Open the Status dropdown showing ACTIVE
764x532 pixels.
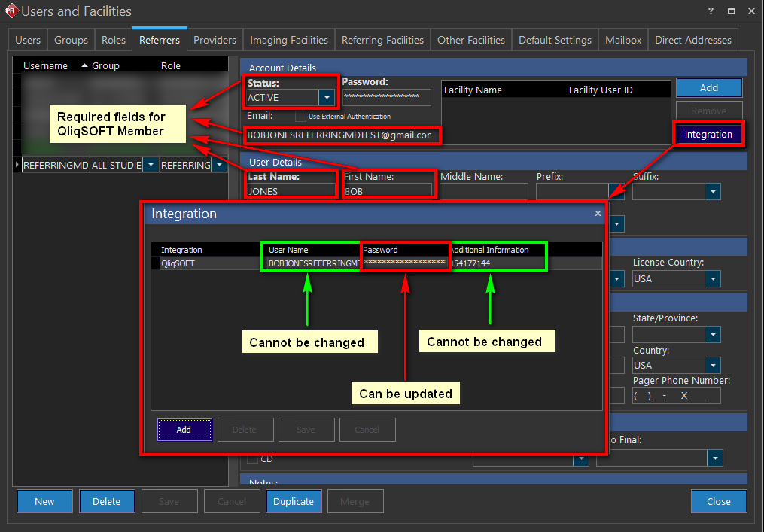point(326,98)
